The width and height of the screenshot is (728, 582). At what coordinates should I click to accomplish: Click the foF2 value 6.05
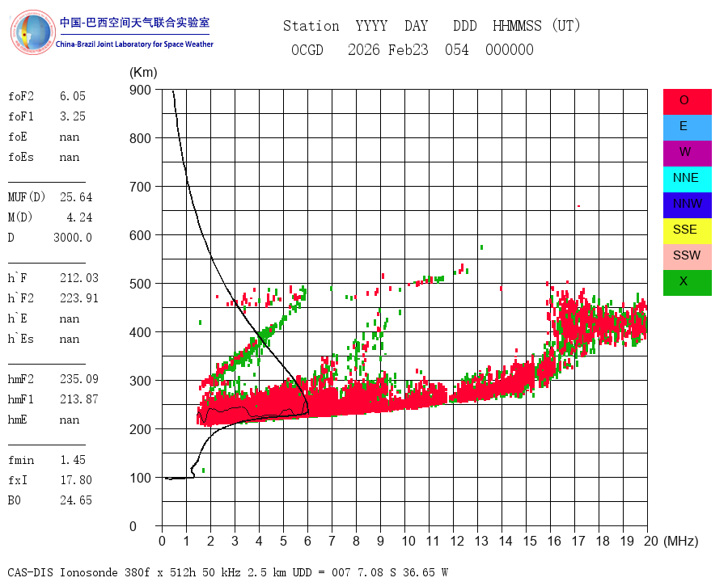(x=73, y=96)
